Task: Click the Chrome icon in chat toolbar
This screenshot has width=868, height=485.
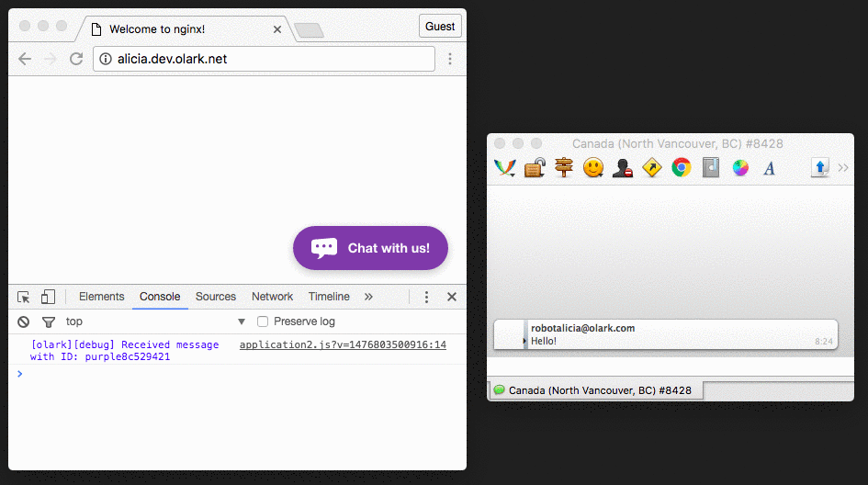Action: [681, 167]
